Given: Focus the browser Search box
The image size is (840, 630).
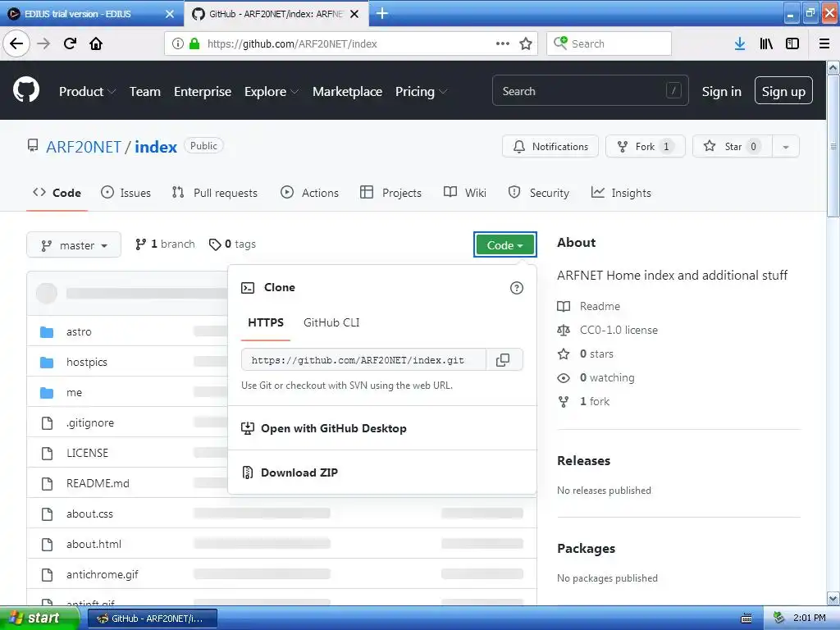Looking at the screenshot, I should (x=609, y=44).
